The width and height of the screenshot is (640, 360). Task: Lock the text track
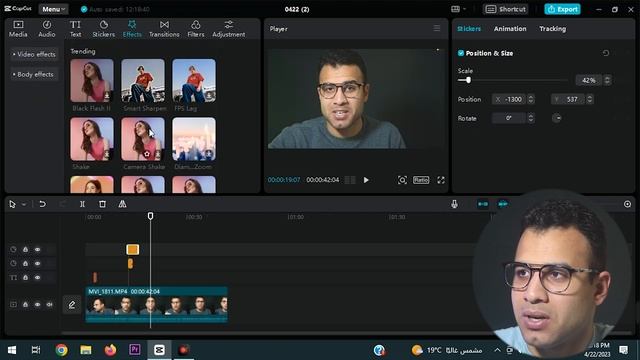click(x=25, y=277)
